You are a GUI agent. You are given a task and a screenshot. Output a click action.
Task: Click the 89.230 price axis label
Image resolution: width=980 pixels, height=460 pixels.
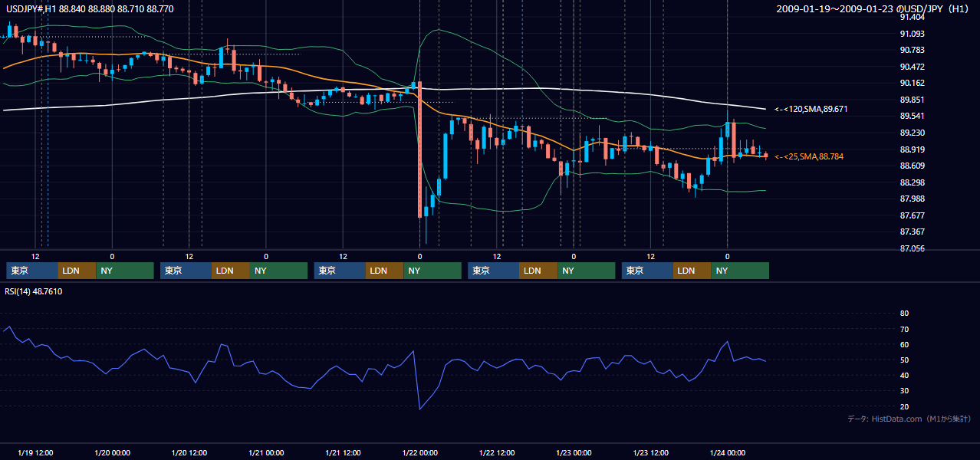click(912, 133)
